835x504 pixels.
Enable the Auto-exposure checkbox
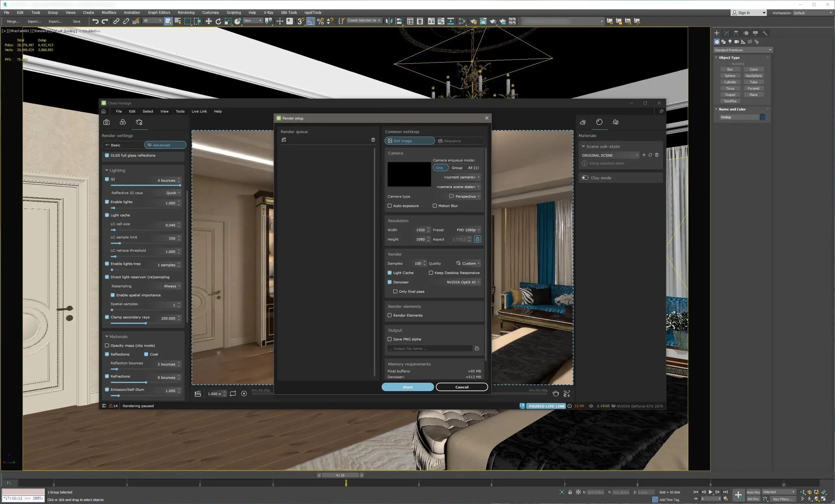(x=389, y=206)
